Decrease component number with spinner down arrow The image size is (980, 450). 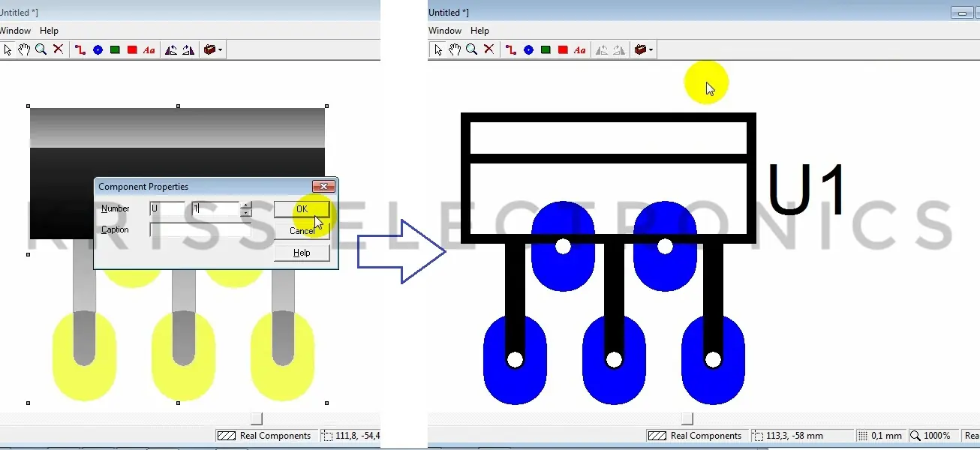(246, 213)
